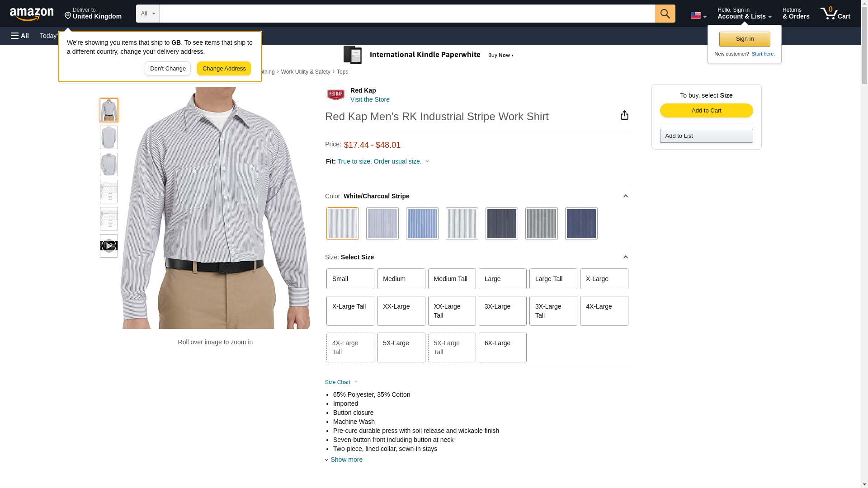Click the Amazon logo

[x=32, y=14]
